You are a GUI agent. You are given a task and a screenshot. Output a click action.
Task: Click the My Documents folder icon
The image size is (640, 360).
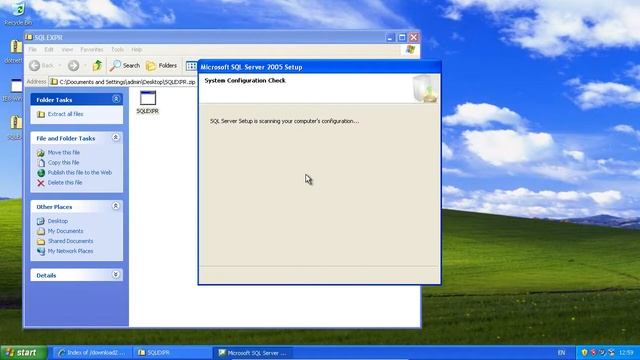[x=41, y=231]
